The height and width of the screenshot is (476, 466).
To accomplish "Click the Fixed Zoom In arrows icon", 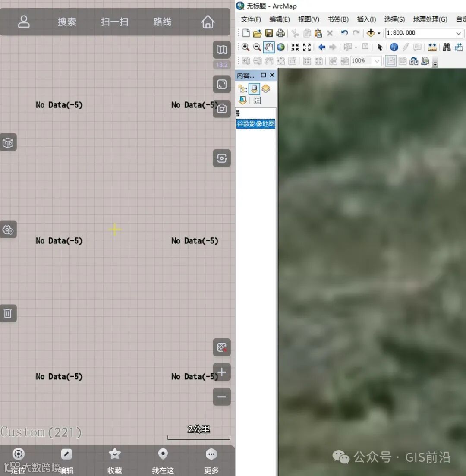I will click(x=295, y=47).
